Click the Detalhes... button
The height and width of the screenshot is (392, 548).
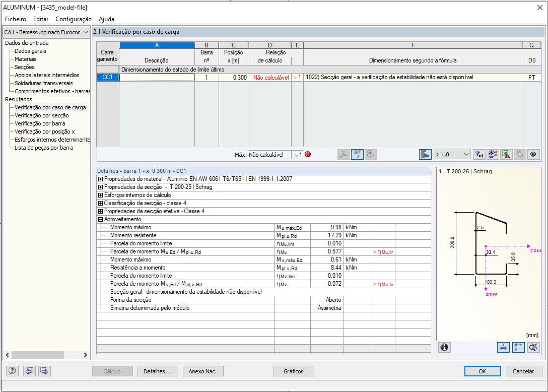(x=157, y=371)
